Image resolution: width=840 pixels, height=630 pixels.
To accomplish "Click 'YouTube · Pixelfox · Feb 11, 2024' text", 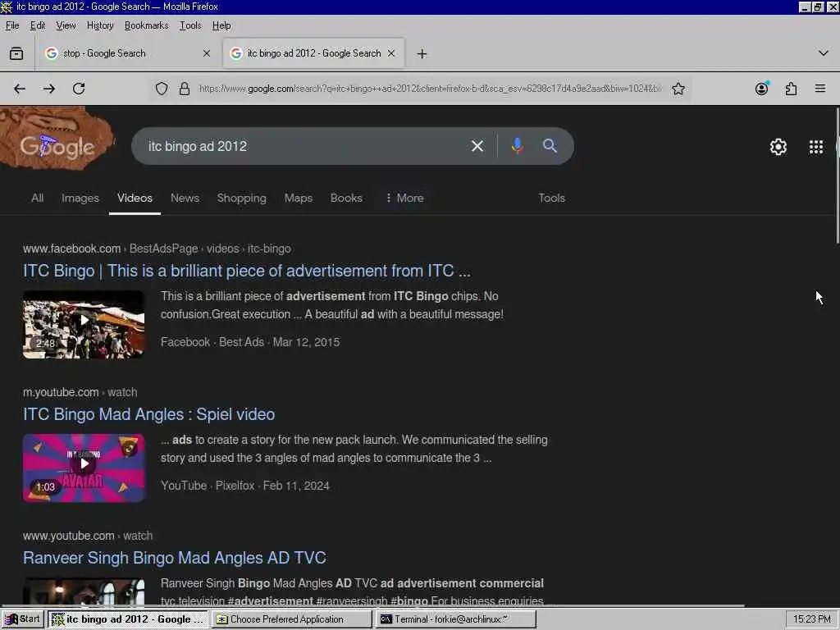I will point(244,486).
